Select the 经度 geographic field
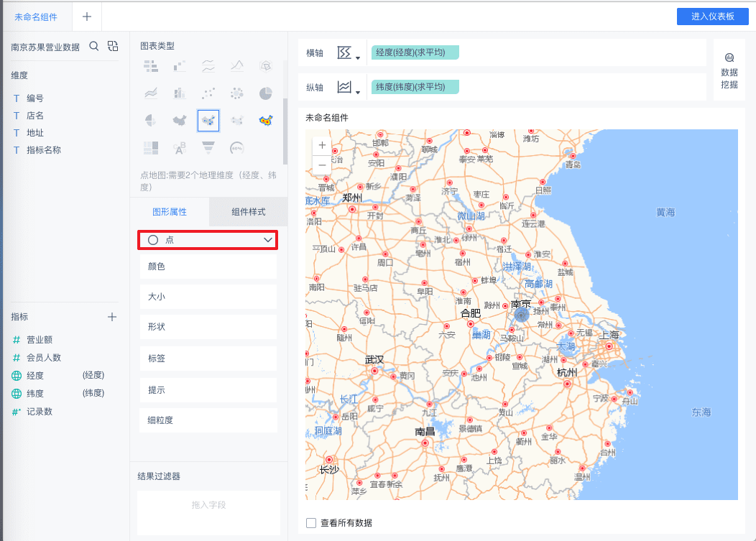This screenshot has height=541, width=756. click(x=34, y=375)
